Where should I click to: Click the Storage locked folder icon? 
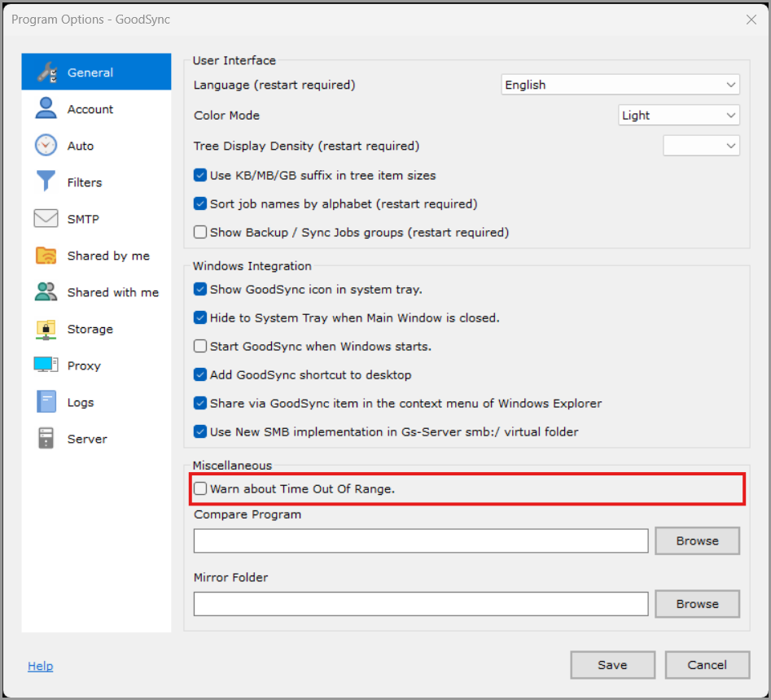tap(46, 330)
